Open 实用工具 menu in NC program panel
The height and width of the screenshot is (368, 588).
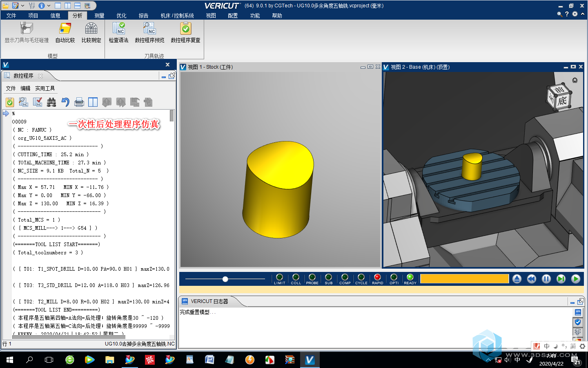pos(45,88)
